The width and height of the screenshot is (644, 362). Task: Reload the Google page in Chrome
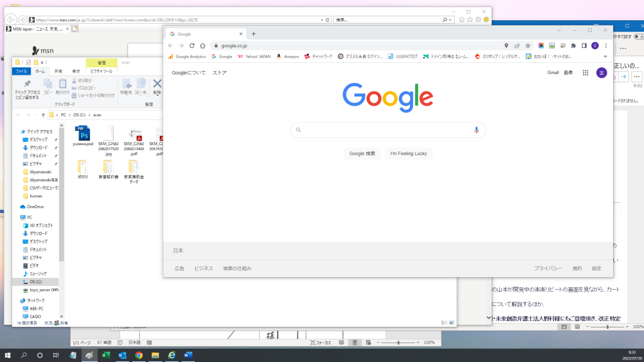coord(192,45)
